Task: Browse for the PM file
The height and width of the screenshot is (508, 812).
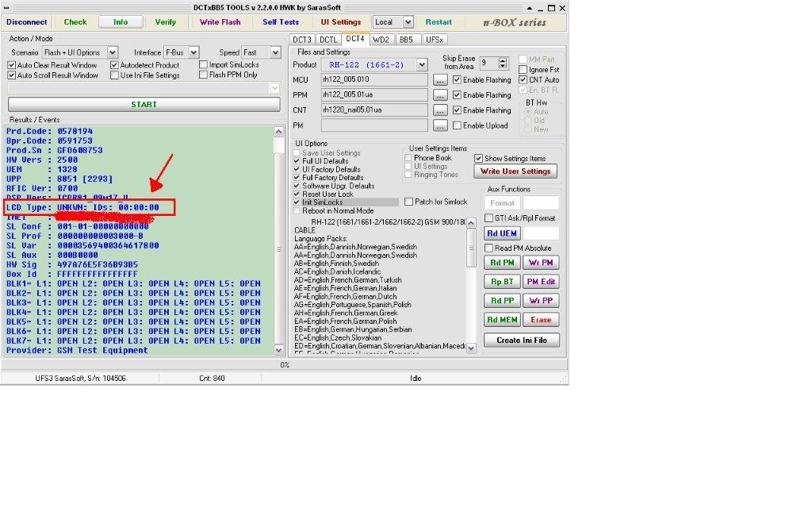Action: pos(441,125)
